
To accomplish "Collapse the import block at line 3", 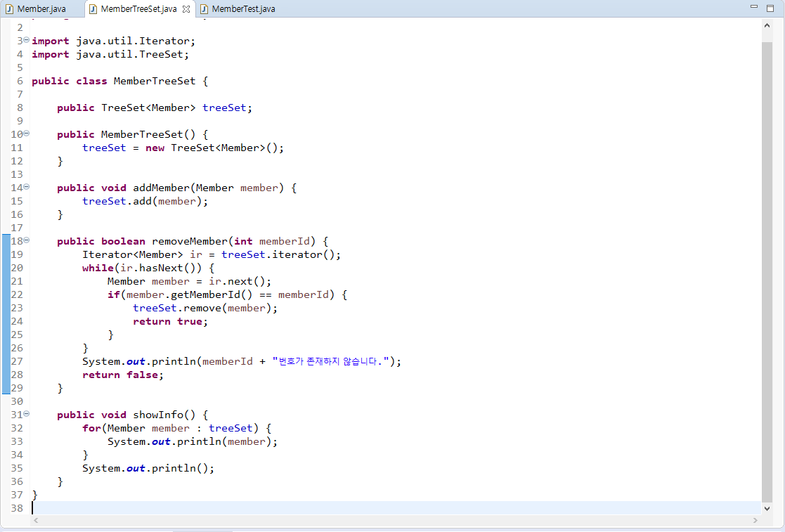I will click(x=27, y=40).
